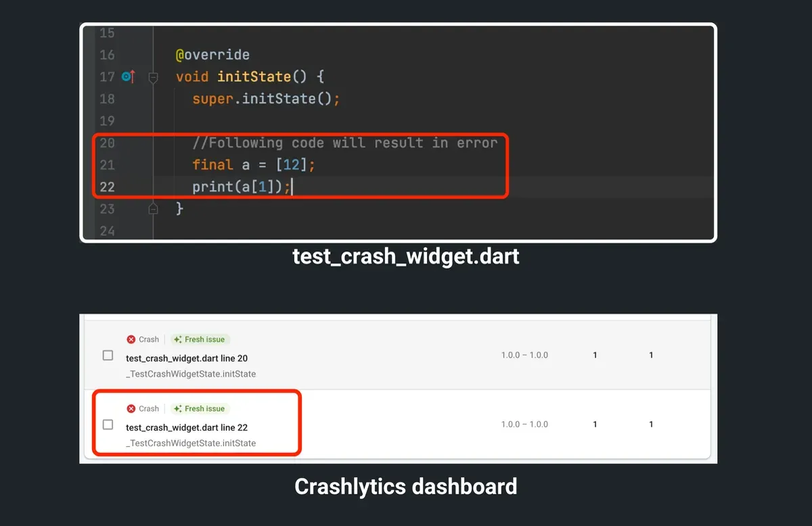The width and height of the screenshot is (812, 526).
Task: Click the 'final a = [12];' code line
Action: 254,165
